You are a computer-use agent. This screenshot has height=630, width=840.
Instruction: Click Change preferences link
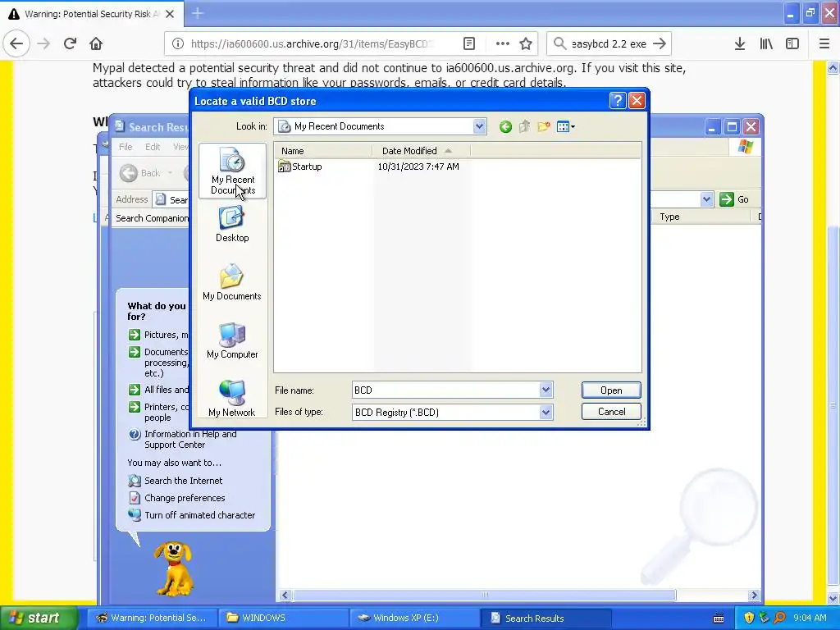pos(177,498)
